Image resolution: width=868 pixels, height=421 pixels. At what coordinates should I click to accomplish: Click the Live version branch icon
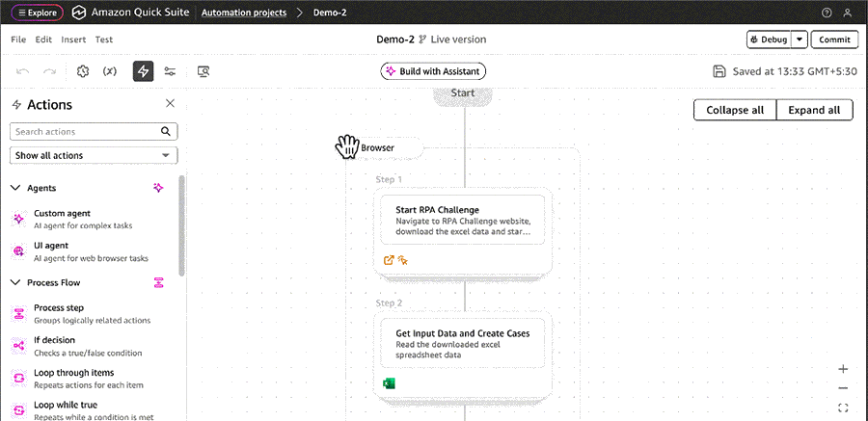[423, 39]
